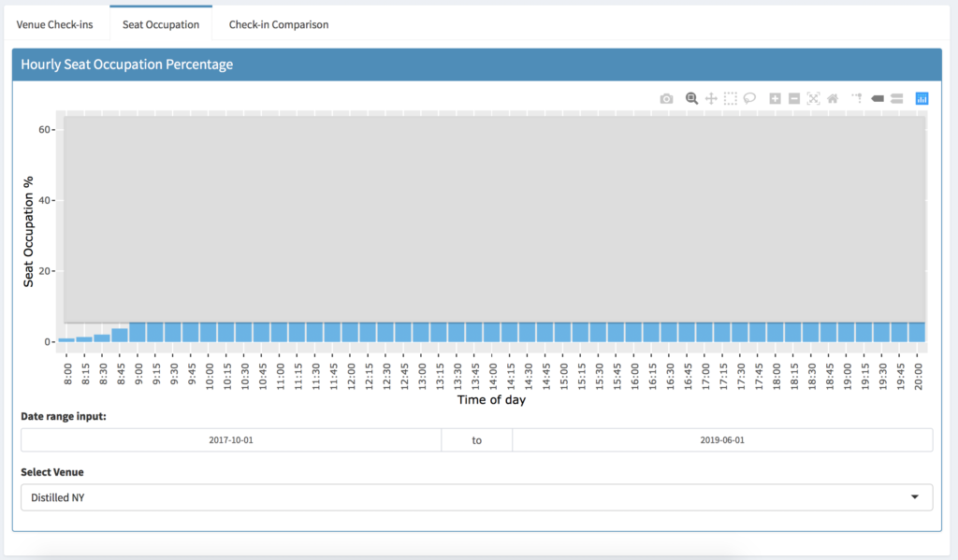The height and width of the screenshot is (560, 958).
Task: Click the Zoom Out minus icon
Action: (793, 98)
